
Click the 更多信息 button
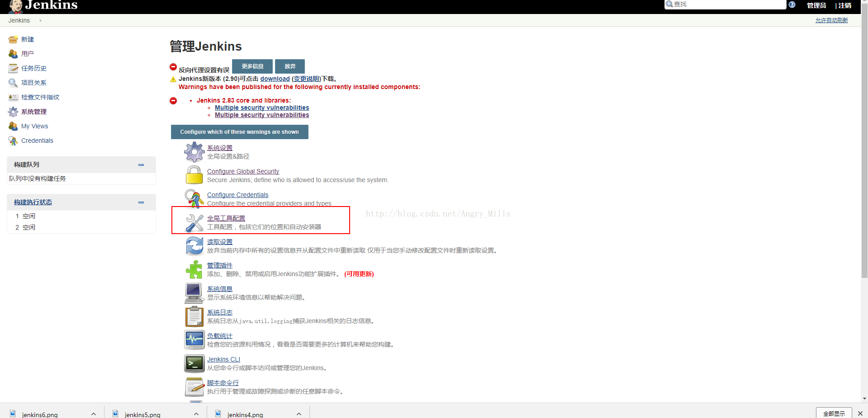pyautogui.click(x=252, y=66)
